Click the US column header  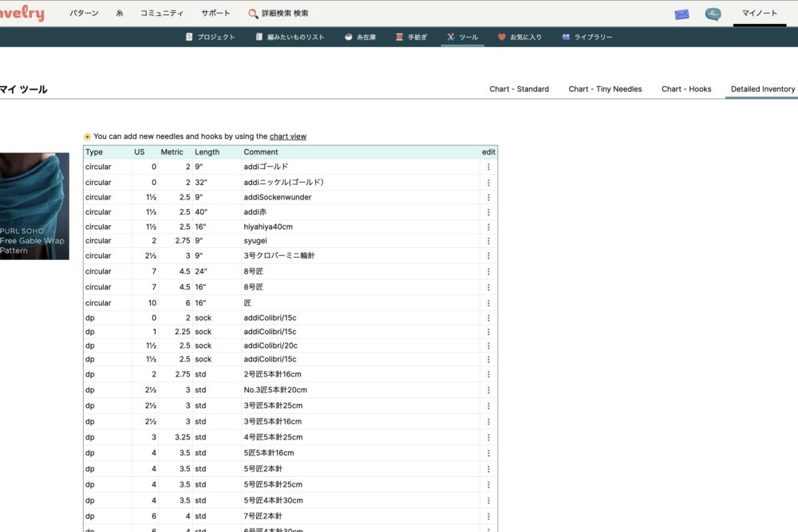coord(140,152)
